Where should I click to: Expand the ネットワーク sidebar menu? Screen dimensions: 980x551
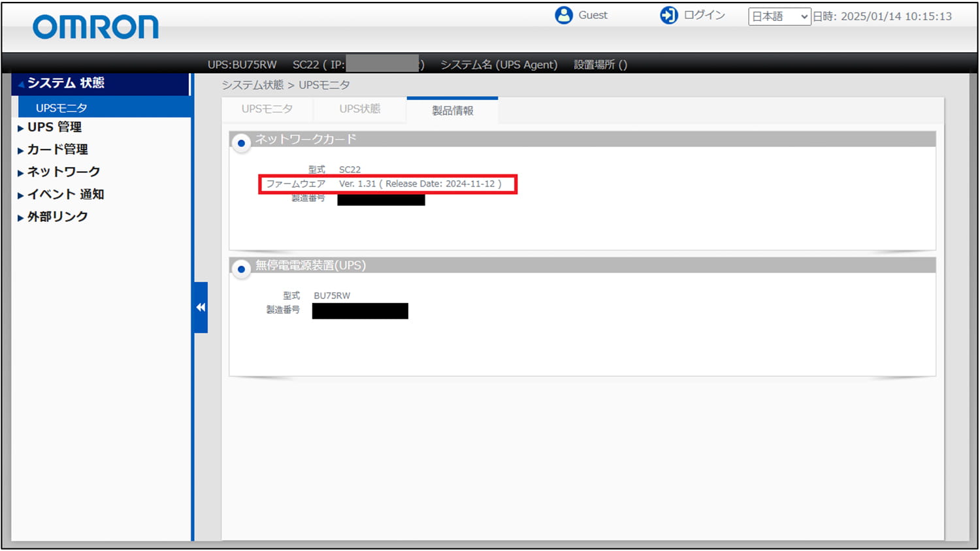(x=63, y=172)
